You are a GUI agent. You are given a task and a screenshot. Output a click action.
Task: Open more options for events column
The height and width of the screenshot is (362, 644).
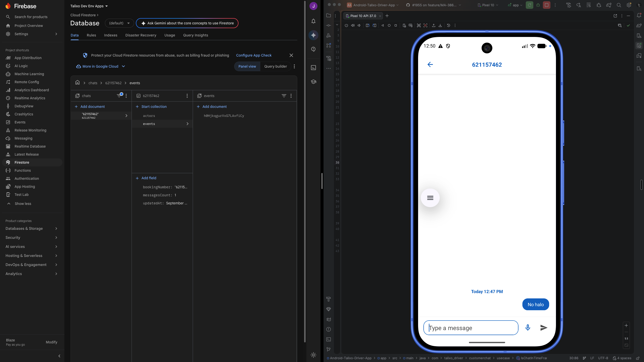(291, 96)
